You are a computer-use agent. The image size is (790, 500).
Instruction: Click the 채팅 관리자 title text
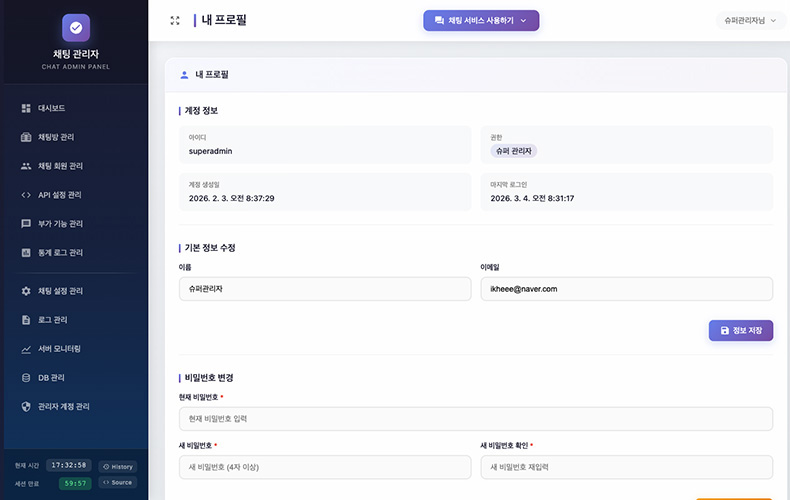[x=76, y=54]
